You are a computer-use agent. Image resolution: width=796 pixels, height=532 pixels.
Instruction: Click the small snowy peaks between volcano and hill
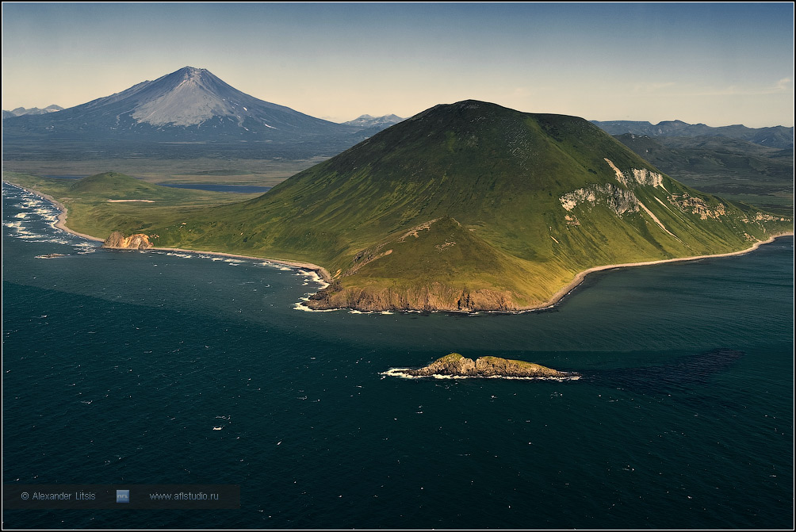tap(373, 121)
